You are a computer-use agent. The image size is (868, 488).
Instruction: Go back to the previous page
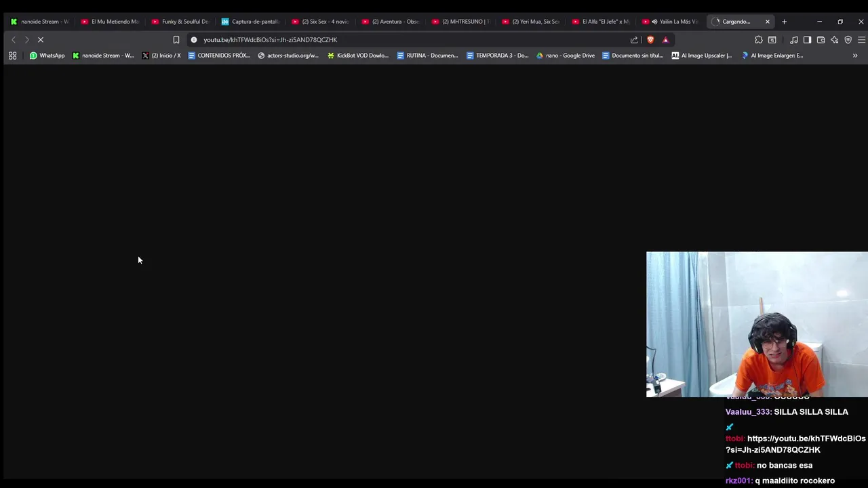[x=14, y=40]
